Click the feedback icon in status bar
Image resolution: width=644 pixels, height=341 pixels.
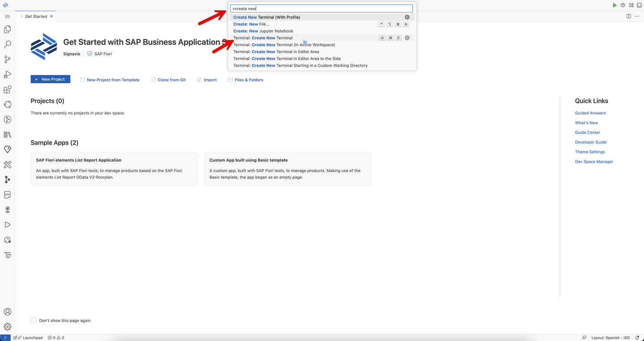(x=584, y=337)
